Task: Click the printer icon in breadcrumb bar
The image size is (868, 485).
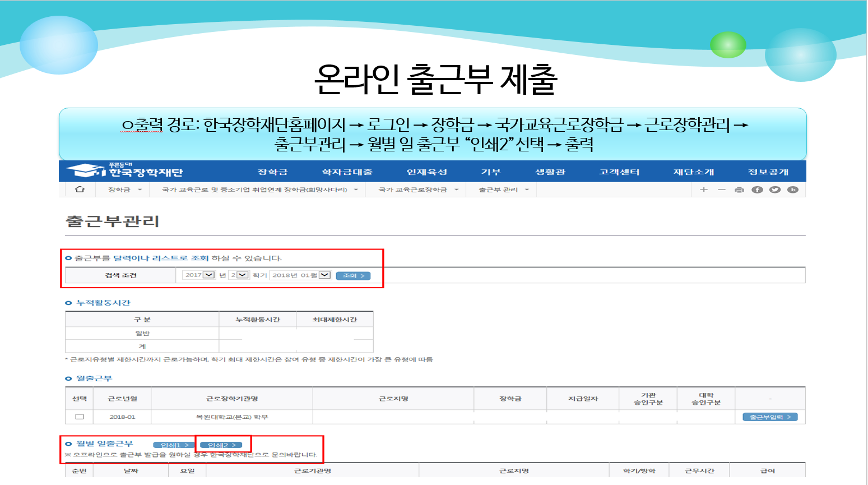Action: (739, 190)
